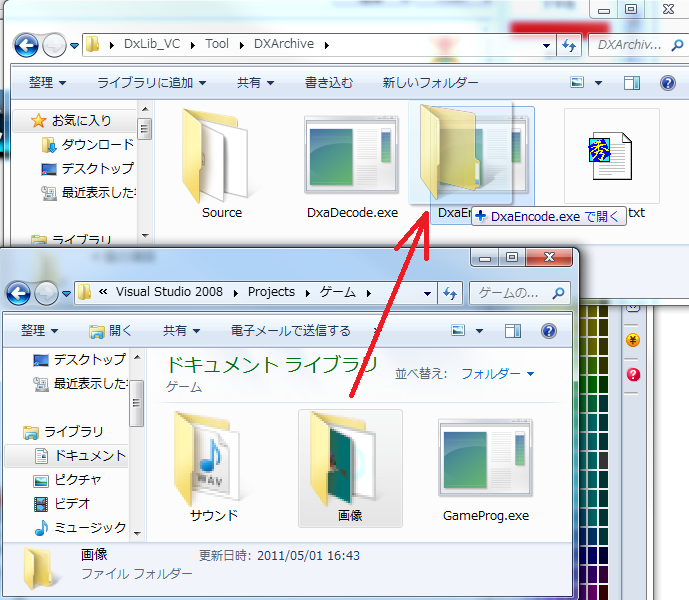This screenshot has width=689, height=600.
Task: Open 整理 menu in DXArchive window
Action: click(x=47, y=82)
